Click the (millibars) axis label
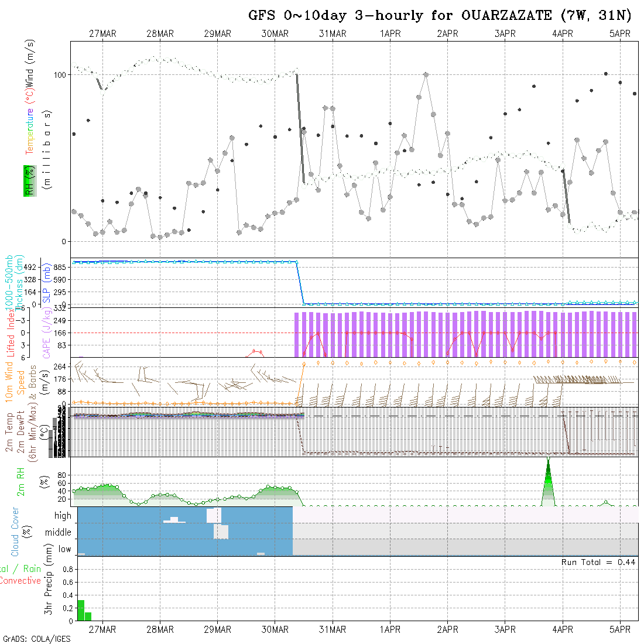The width and height of the screenshot is (644, 644). (47, 150)
